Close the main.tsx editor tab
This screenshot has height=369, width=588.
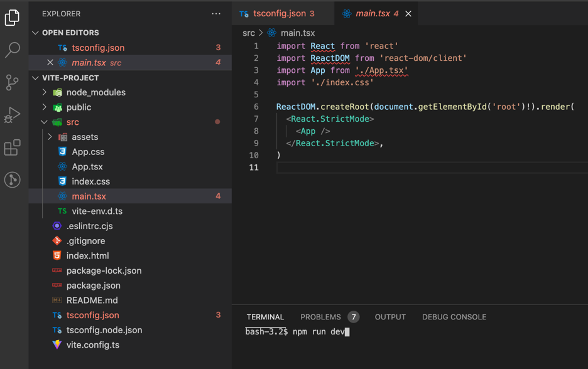tap(408, 14)
